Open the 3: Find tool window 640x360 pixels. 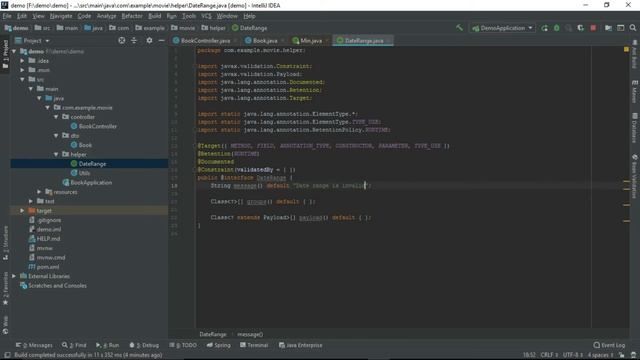74,345
